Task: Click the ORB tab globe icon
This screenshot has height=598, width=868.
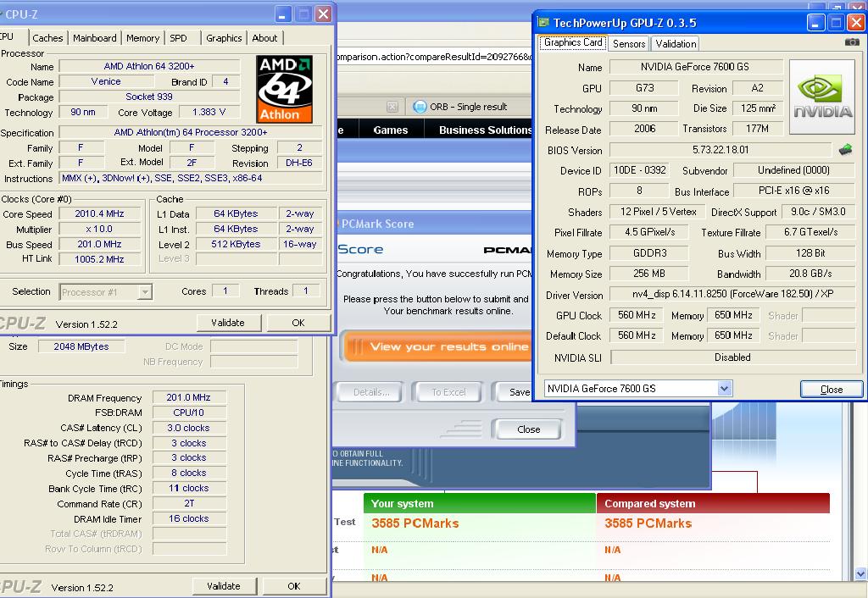Action: click(420, 106)
